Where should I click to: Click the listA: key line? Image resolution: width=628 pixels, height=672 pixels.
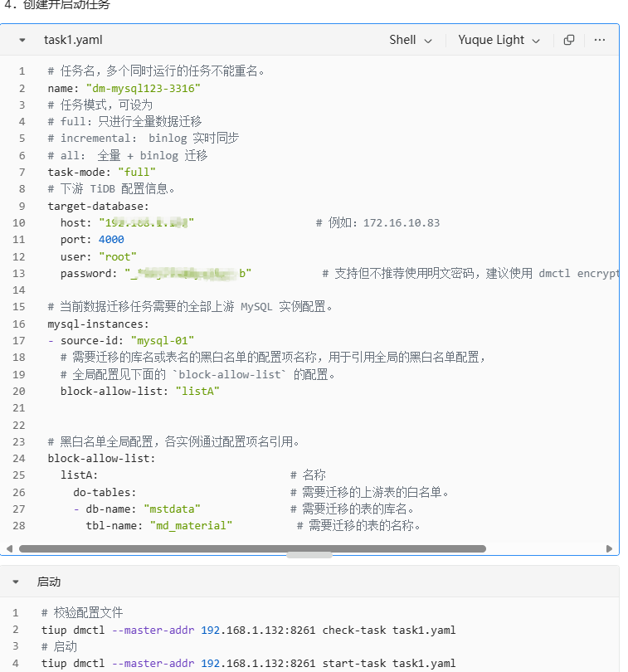(80, 475)
